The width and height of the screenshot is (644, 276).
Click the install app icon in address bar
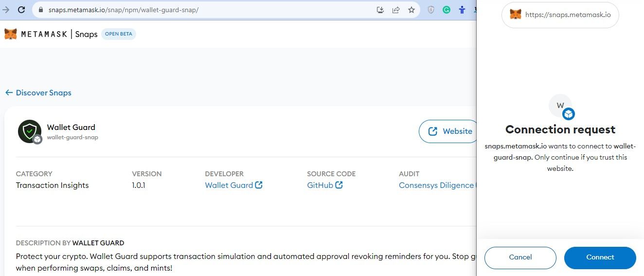tap(380, 10)
